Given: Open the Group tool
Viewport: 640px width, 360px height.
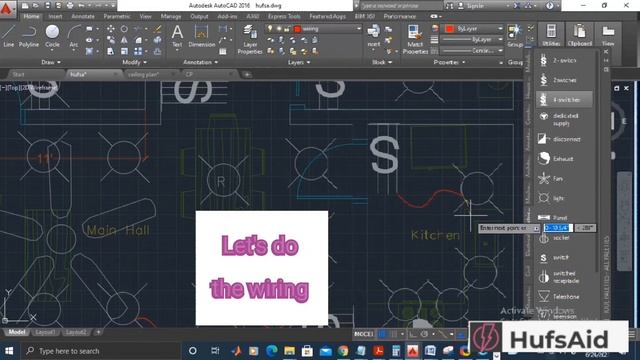Looking at the screenshot, I should (515, 36).
